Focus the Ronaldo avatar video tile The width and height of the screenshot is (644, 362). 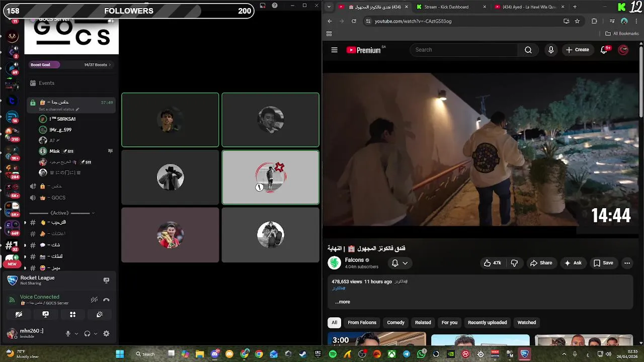point(170,235)
